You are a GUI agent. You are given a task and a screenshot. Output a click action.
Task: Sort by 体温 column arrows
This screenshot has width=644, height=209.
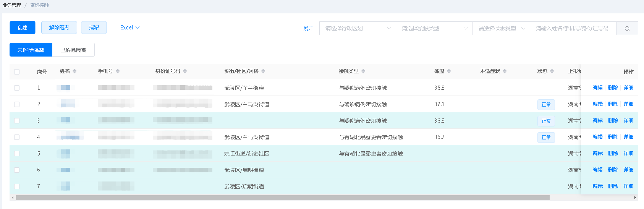[x=449, y=71]
